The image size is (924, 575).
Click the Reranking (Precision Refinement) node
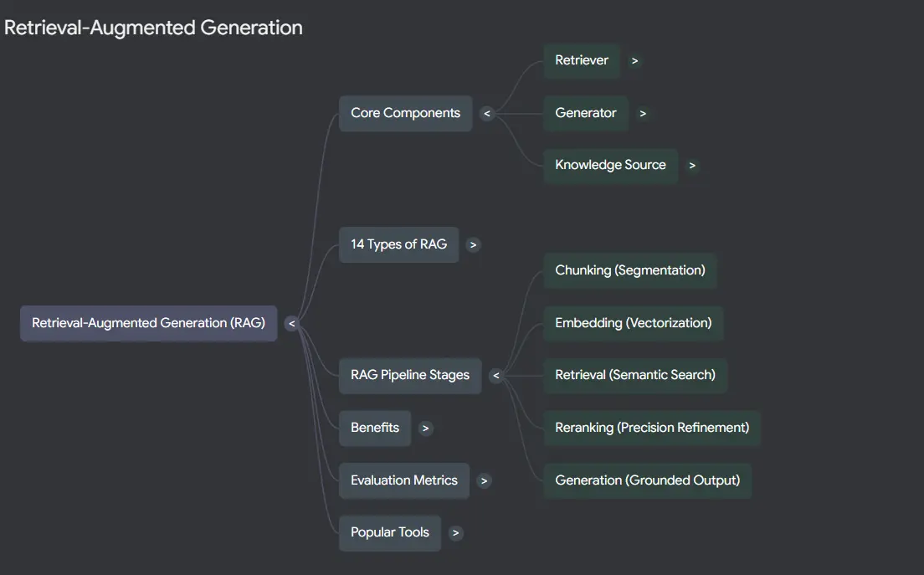pos(652,428)
